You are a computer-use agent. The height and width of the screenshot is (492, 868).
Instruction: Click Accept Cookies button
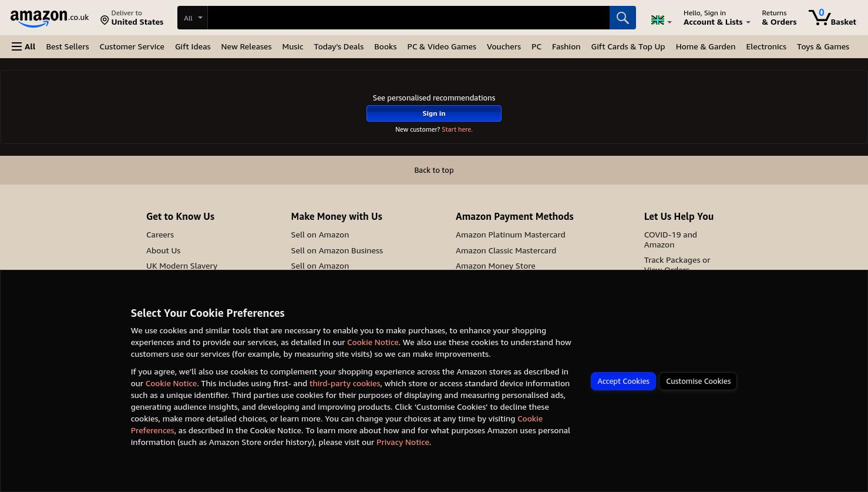pos(623,381)
